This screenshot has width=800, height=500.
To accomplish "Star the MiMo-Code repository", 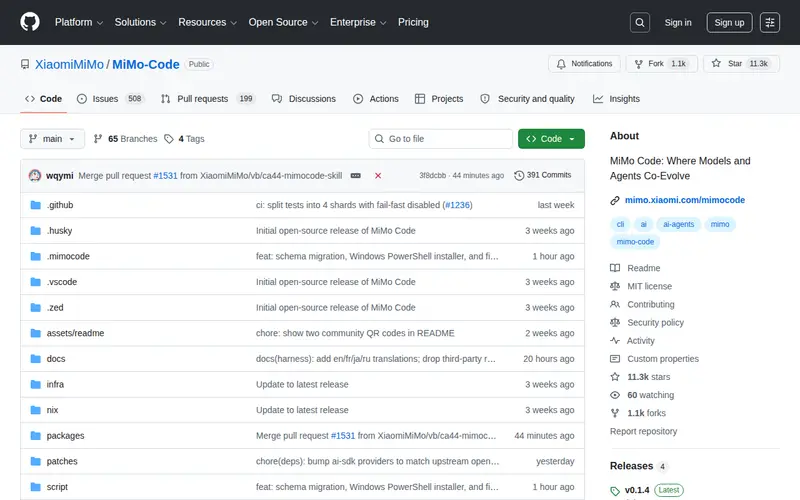I will pyautogui.click(x=741, y=64).
